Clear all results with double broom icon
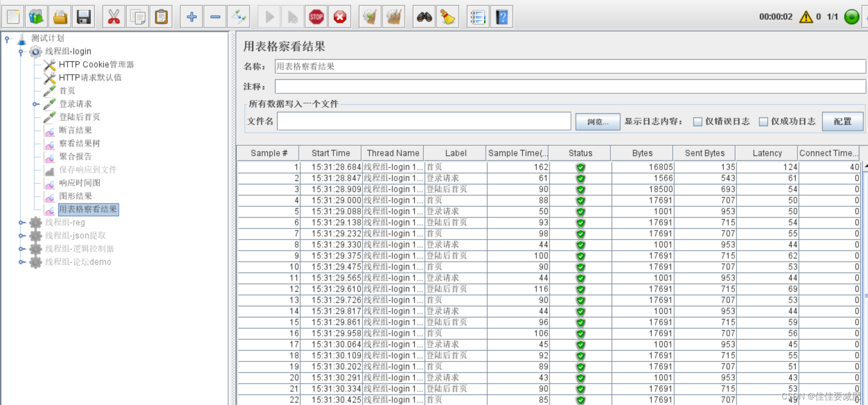The image size is (868, 405). [394, 17]
